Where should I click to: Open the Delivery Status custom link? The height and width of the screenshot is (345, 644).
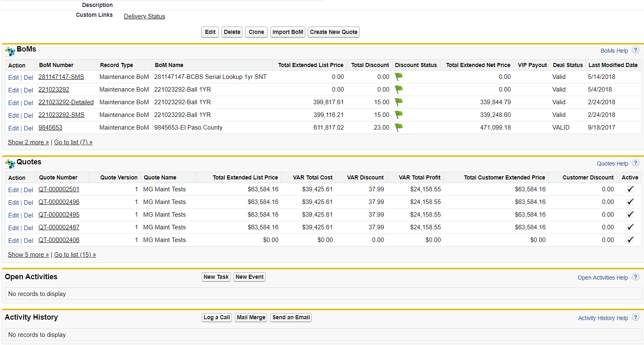[144, 16]
